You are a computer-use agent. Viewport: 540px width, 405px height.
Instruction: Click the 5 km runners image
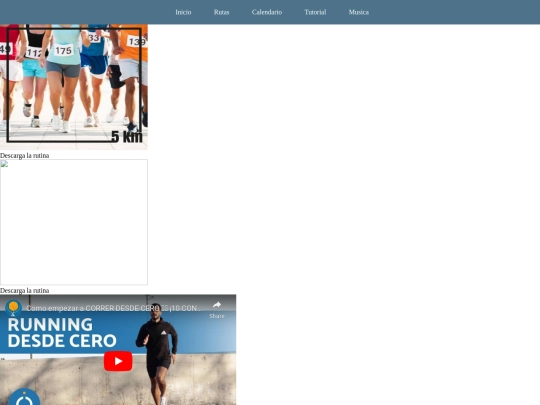(x=74, y=87)
